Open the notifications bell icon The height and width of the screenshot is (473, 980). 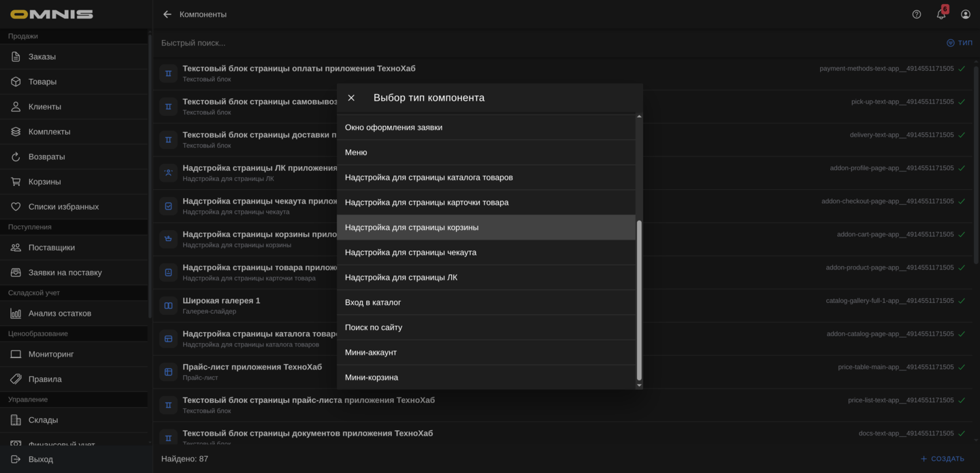pos(941,14)
